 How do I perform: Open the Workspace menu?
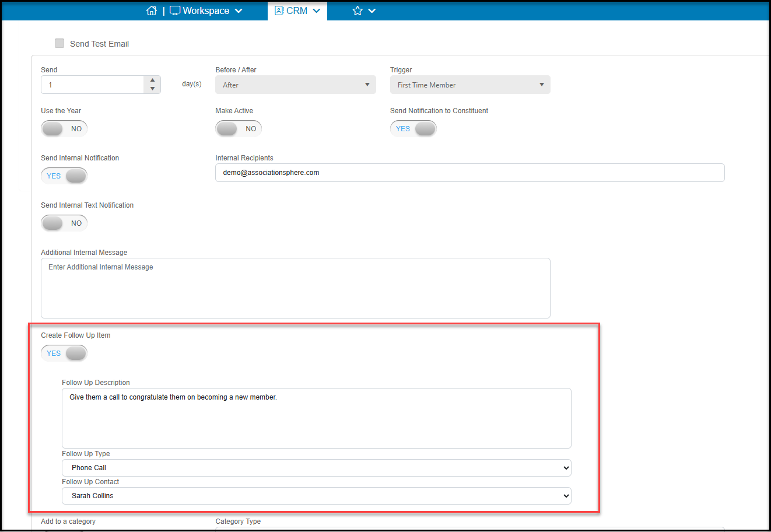[206, 10]
